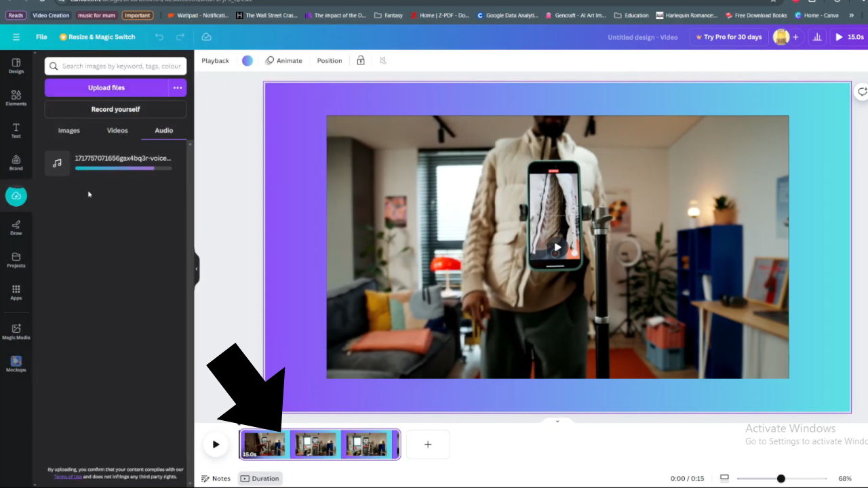
Task: Open the Education bookmark folder
Action: (631, 15)
